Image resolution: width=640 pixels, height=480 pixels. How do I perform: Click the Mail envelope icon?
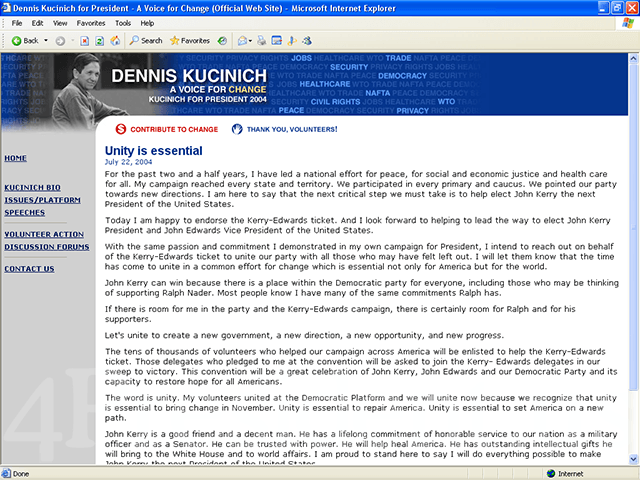(242, 41)
